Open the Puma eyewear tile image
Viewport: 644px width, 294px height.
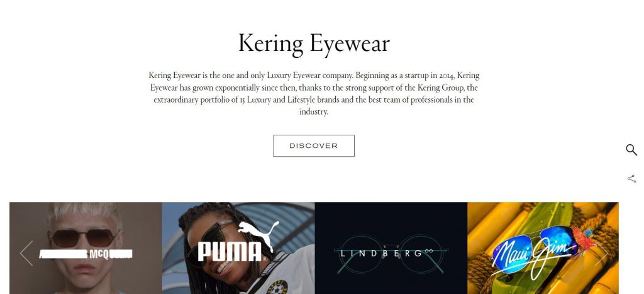[x=238, y=248]
